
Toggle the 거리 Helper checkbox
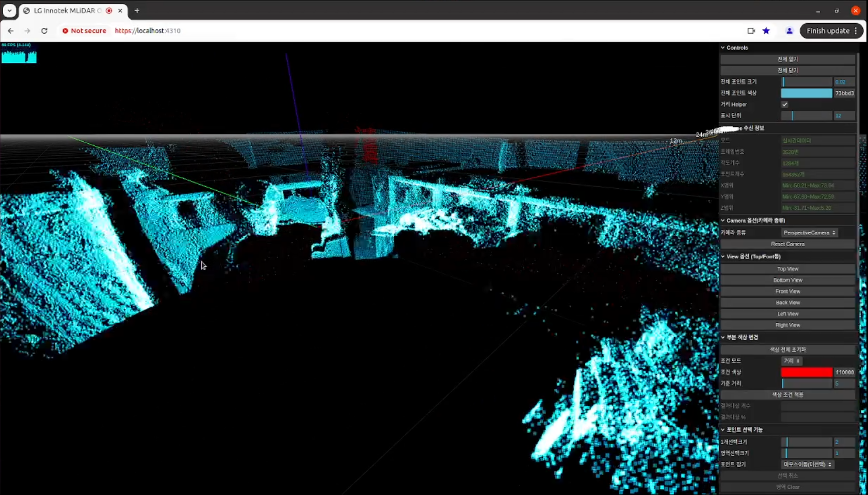pos(784,105)
